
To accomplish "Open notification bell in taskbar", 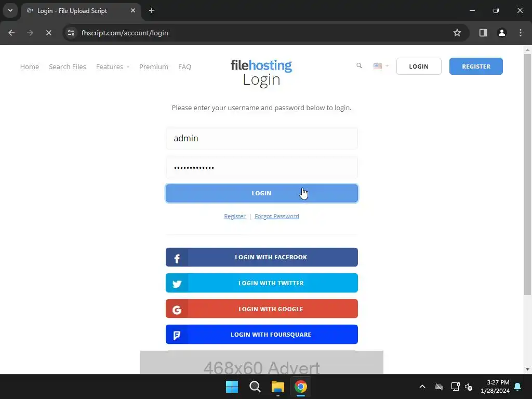I will (x=518, y=387).
